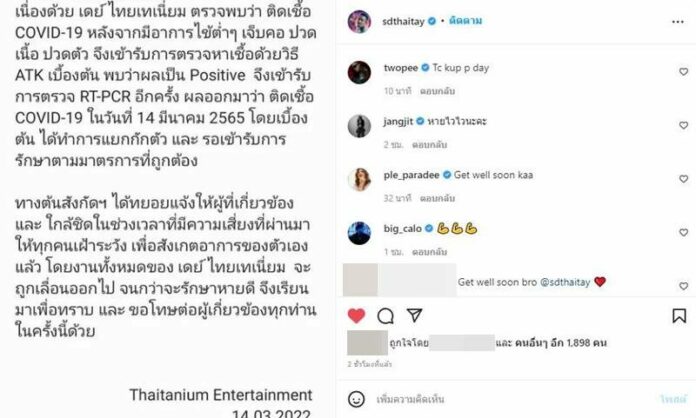
Task: Like the ple_paradee comment heart
Action: [x=684, y=179]
